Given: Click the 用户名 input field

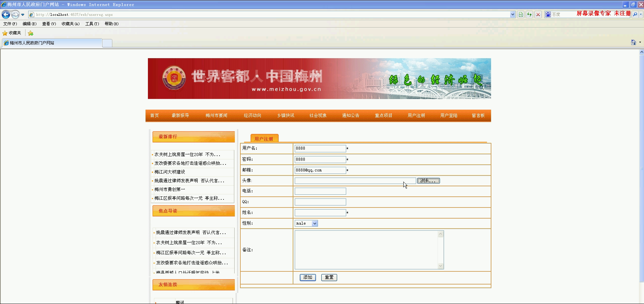Looking at the screenshot, I should click(320, 148).
